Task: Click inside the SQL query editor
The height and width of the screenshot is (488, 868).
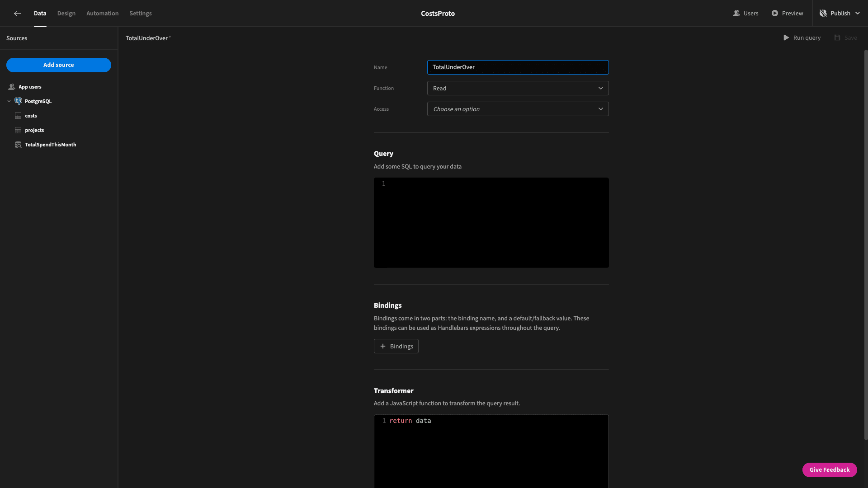Action: point(491,223)
